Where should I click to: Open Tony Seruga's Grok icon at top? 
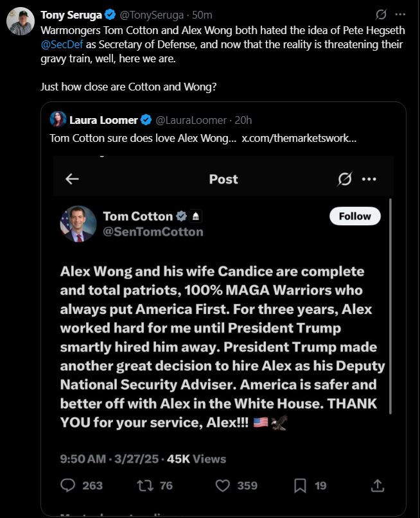click(x=381, y=14)
